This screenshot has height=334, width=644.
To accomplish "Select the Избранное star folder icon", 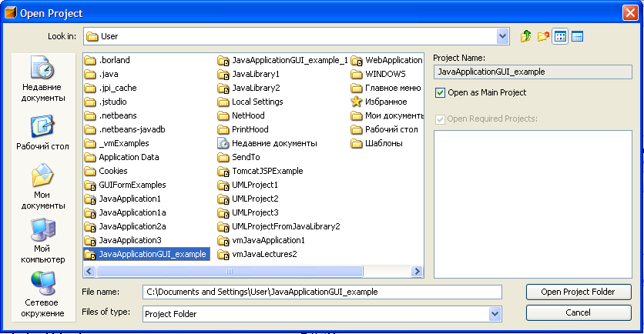I will tap(357, 102).
